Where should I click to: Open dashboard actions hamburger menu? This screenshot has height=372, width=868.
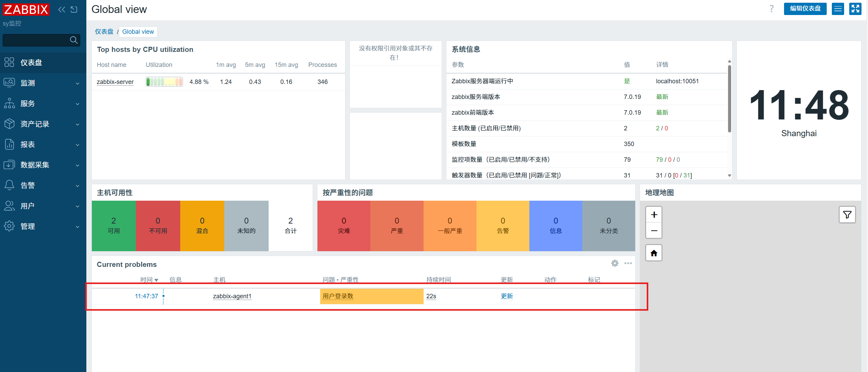point(838,9)
